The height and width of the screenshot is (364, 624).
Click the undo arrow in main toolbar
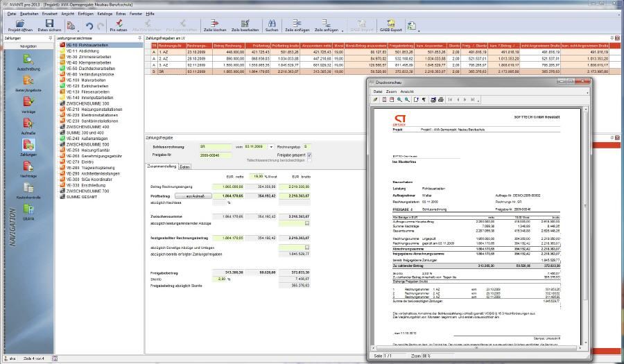click(x=89, y=26)
